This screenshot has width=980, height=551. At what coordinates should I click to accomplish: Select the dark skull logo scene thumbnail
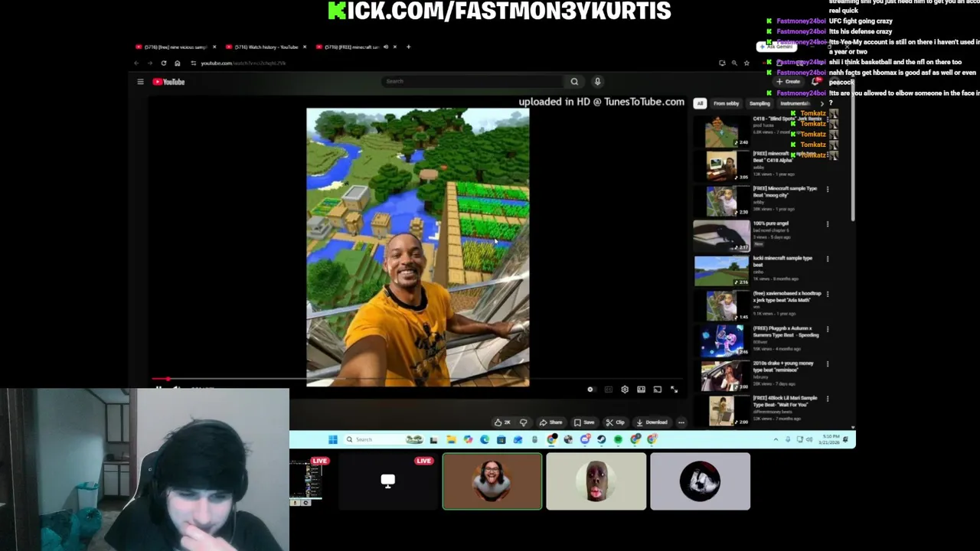tap(701, 481)
